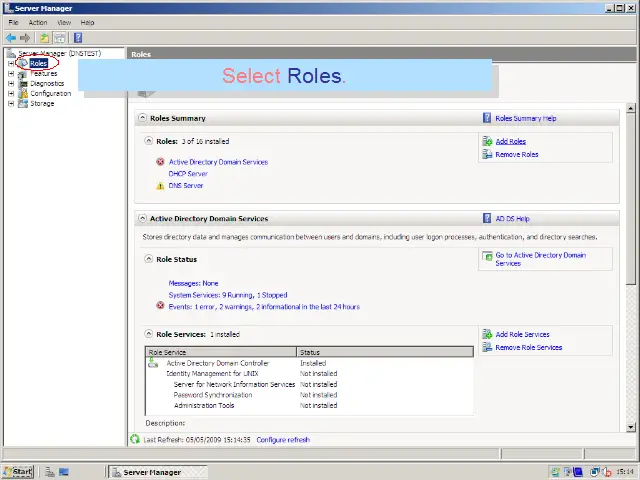Open the Help toolbar icon
Image resolution: width=640 pixels, height=480 pixels.
point(78,38)
